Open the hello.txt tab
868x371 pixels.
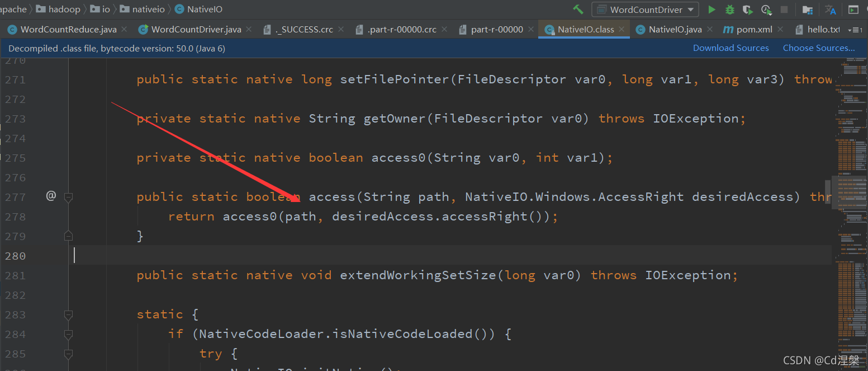(818, 29)
